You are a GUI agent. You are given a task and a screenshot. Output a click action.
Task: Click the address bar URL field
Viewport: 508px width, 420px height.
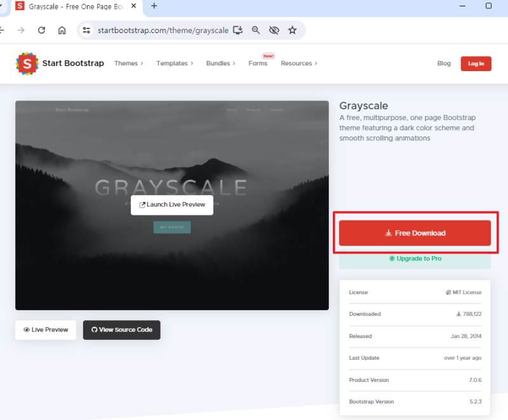(163, 30)
